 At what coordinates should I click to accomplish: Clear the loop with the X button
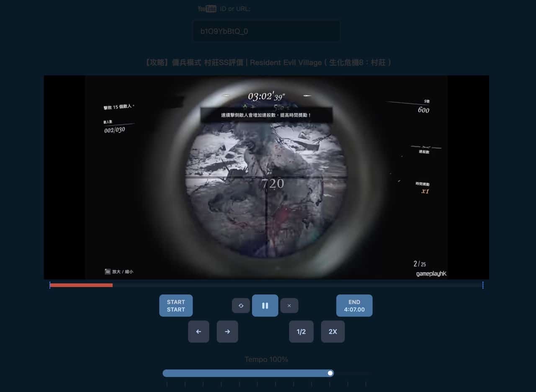click(289, 306)
